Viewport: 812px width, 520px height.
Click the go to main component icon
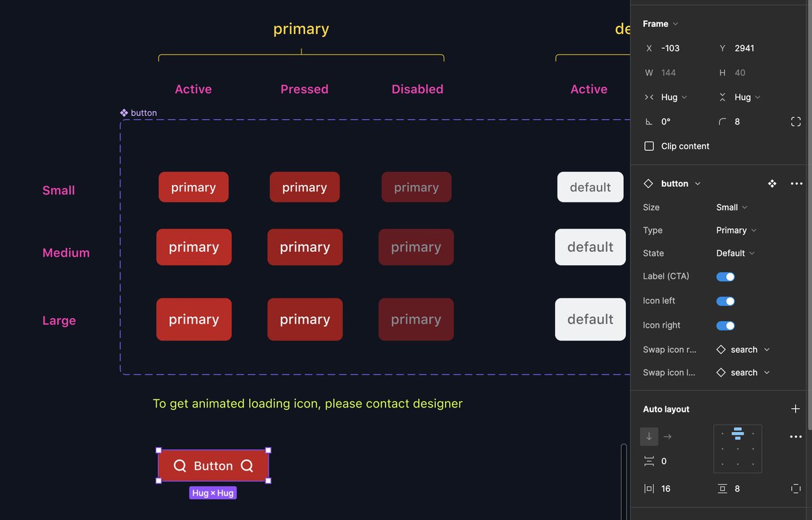click(x=772, y=183)
